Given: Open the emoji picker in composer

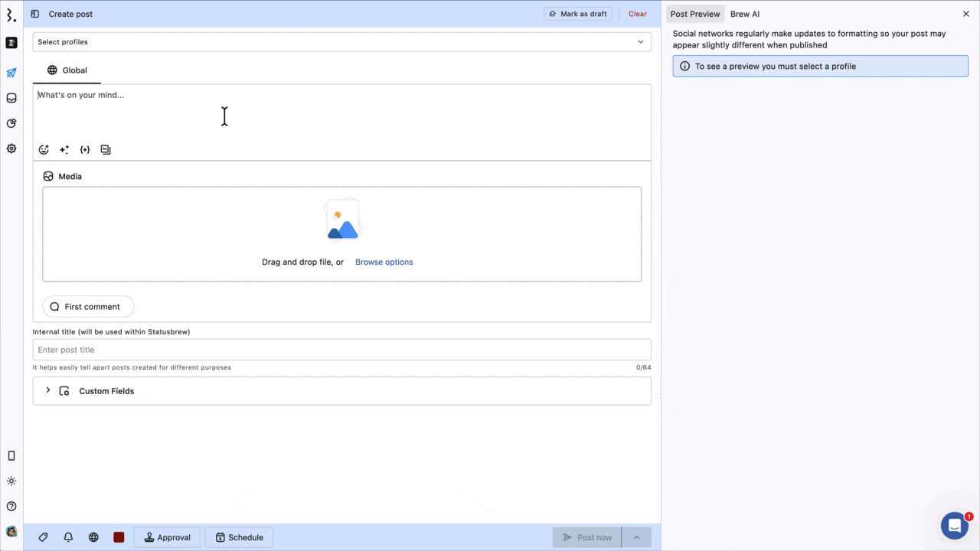Looking at the screenshot, I should coord(44,150).
